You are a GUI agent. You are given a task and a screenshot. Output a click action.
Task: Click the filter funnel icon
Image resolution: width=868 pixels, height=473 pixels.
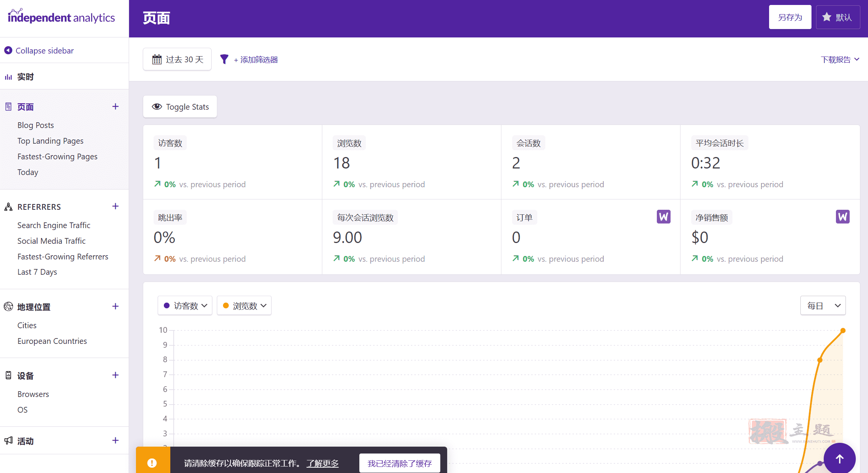click(x=224, y=59)
